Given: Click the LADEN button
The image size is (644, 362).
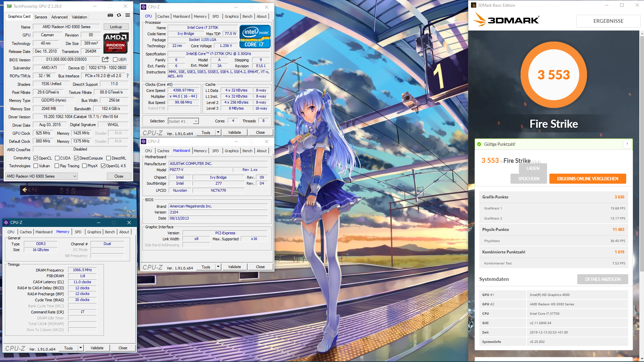Looking at the screenshot, I should click(x=533, y=168).
